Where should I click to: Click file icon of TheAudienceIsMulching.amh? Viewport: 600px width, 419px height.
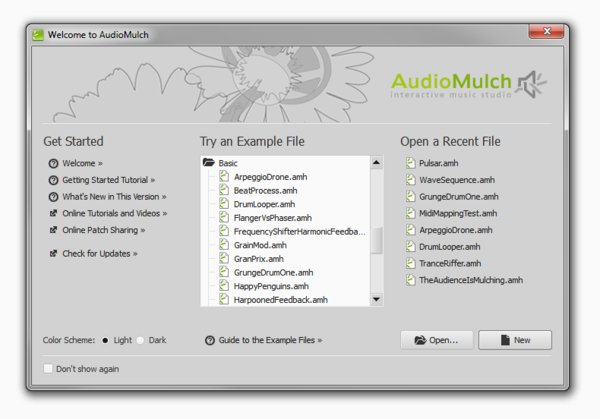pyautogui.click(x=411, y=280)
